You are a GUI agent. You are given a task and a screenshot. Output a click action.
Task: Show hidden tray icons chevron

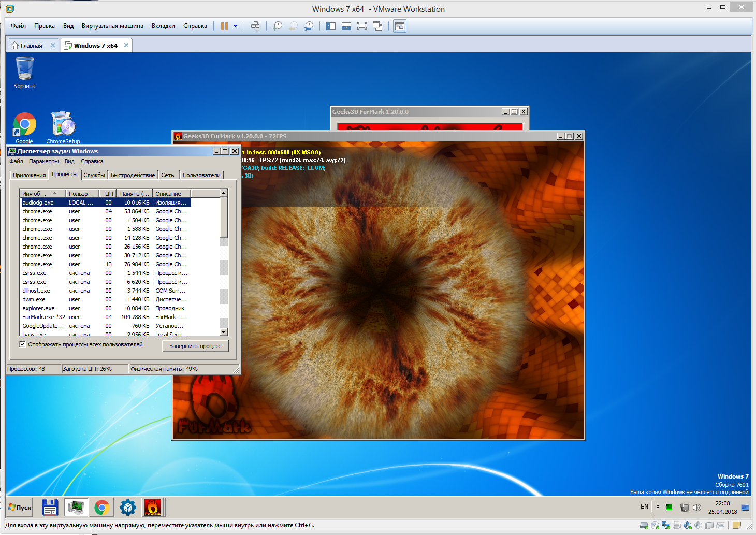658,507
